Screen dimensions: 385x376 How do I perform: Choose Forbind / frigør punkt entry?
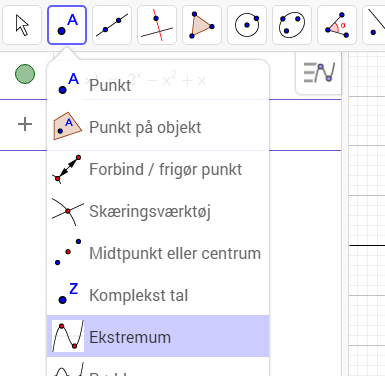(158, 169)
